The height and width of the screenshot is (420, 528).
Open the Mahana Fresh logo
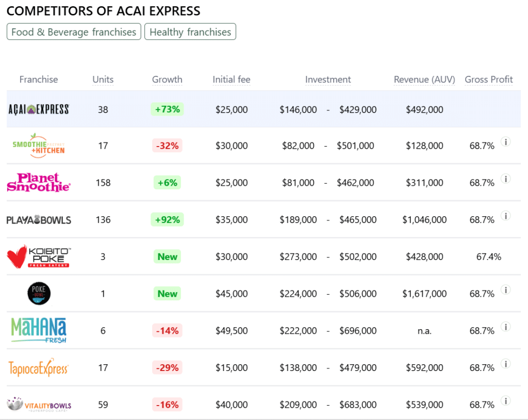tap(39, 330)
